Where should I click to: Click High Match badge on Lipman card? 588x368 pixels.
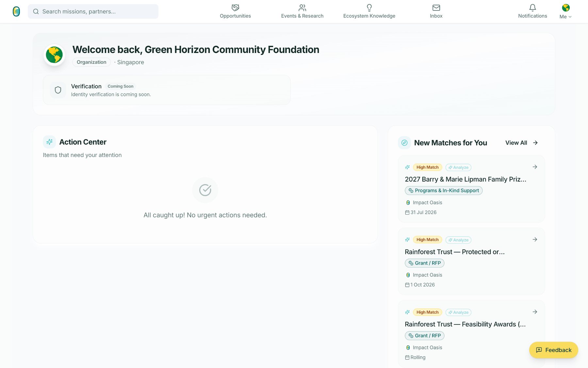427,167
